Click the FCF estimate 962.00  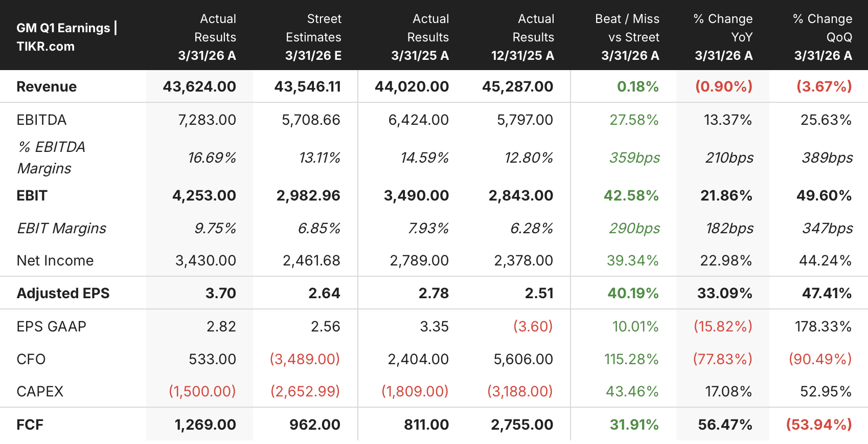(x=315, y=425)
